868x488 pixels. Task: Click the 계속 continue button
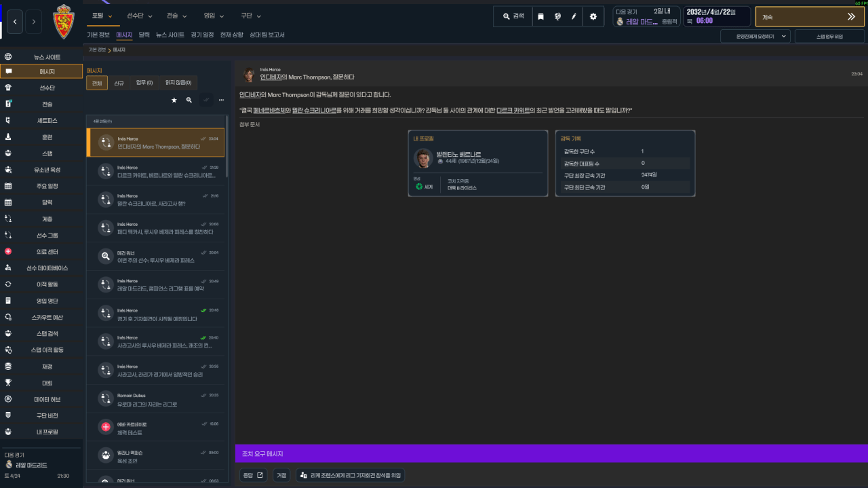(810, 16)
